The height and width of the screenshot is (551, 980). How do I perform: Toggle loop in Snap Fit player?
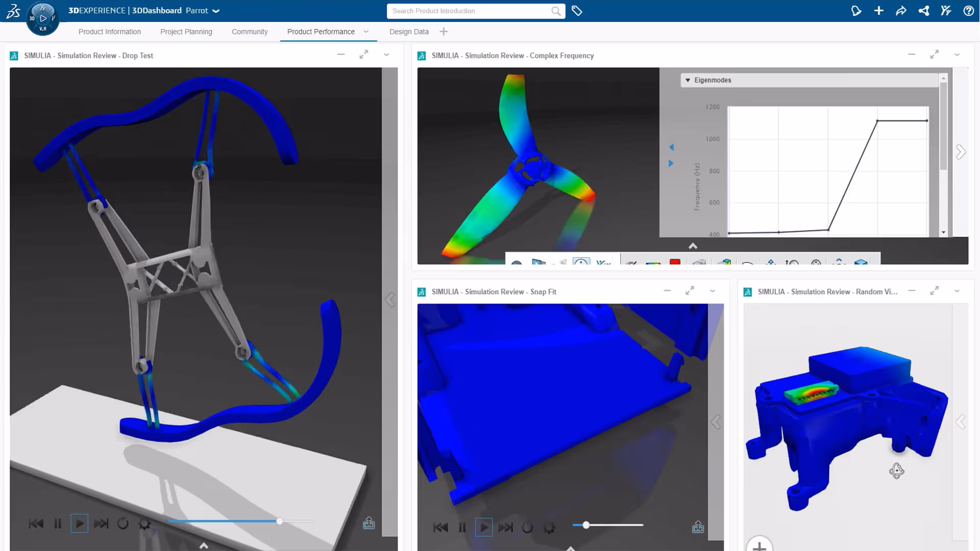527,527
